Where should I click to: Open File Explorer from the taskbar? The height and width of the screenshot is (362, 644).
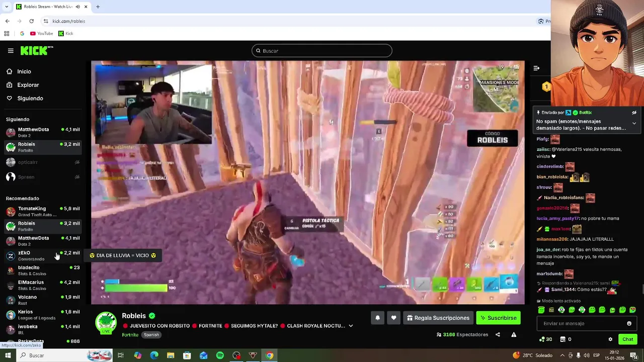tap(171, 355)
